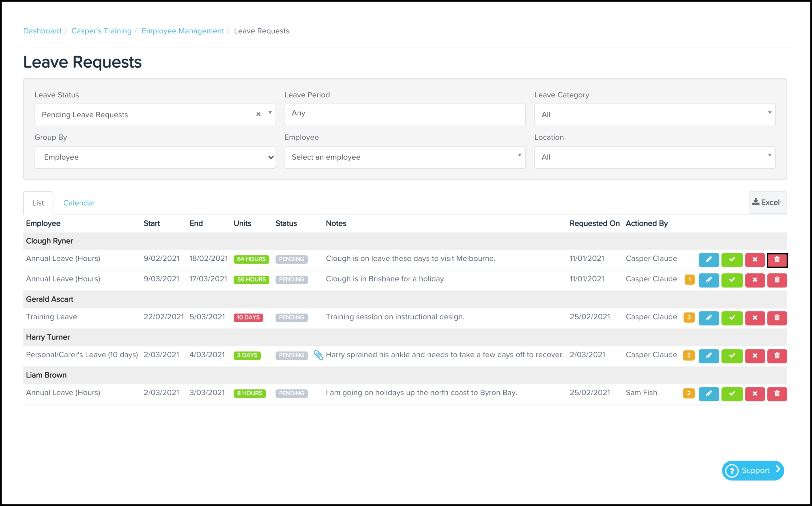The width and height of the screenshot is (812, 506).
Task: Open the Leave Status dropdown
Action: point(147,115)
